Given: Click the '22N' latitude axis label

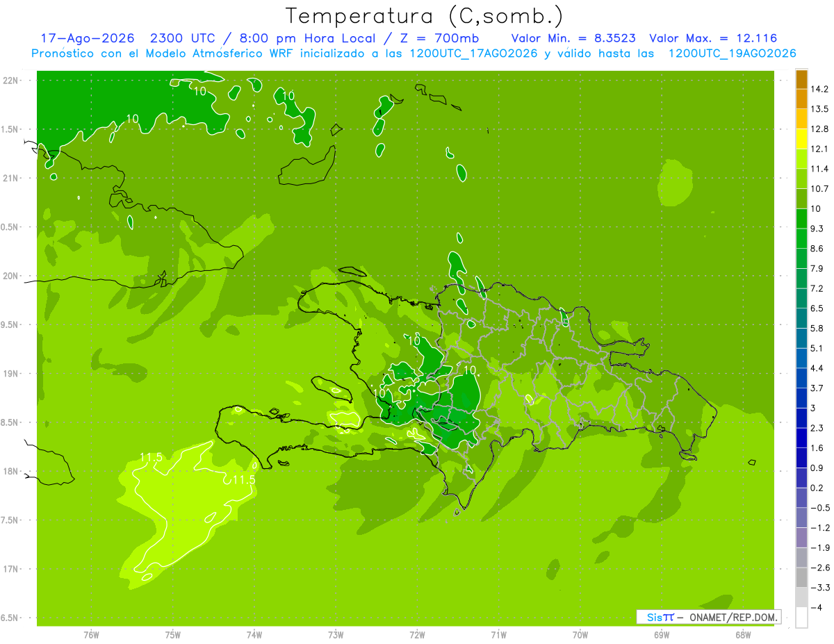Looking at the screenshot, I should coord(10,81).
